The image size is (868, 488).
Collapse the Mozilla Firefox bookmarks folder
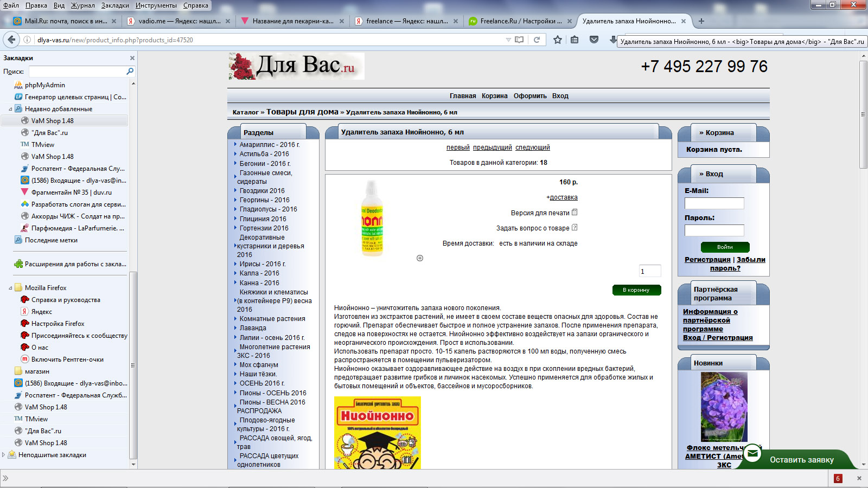click(10, 288)
